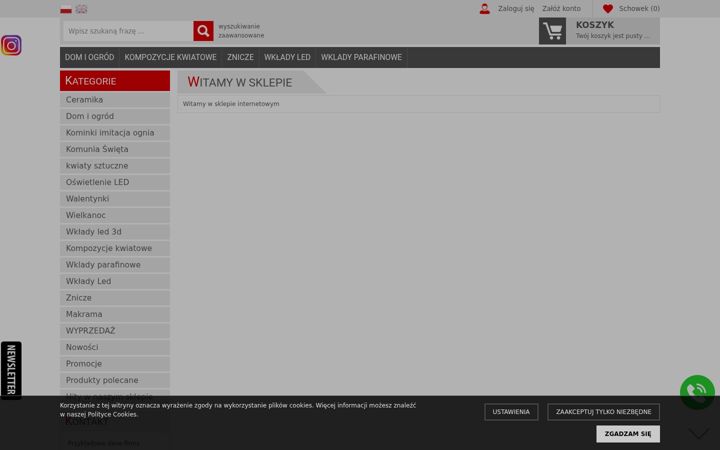Open Kompozycje Kwiatowe menu item
The width and height of the screenshot is (720, 450).
pos(170,57)
